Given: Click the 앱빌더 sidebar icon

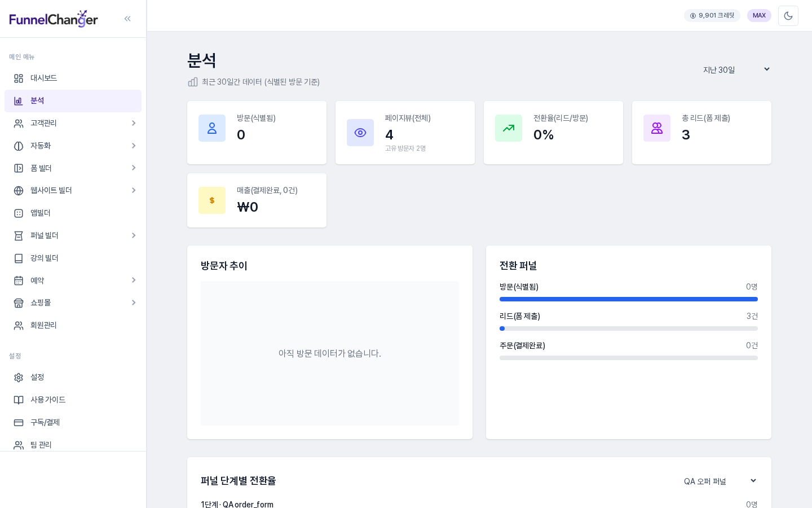Looking at the screenshot, I should [x=19, y=213].
